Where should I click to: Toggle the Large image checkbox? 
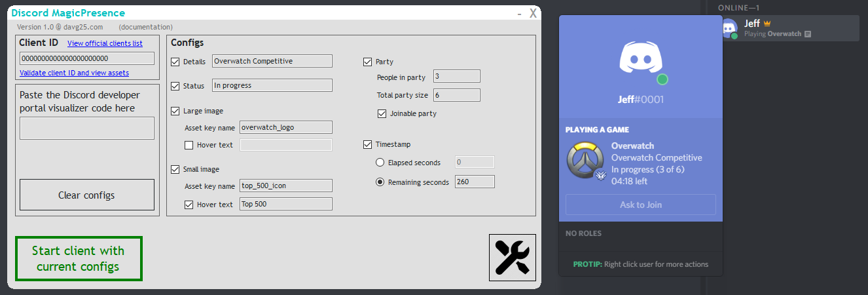(x=175, y=111)
